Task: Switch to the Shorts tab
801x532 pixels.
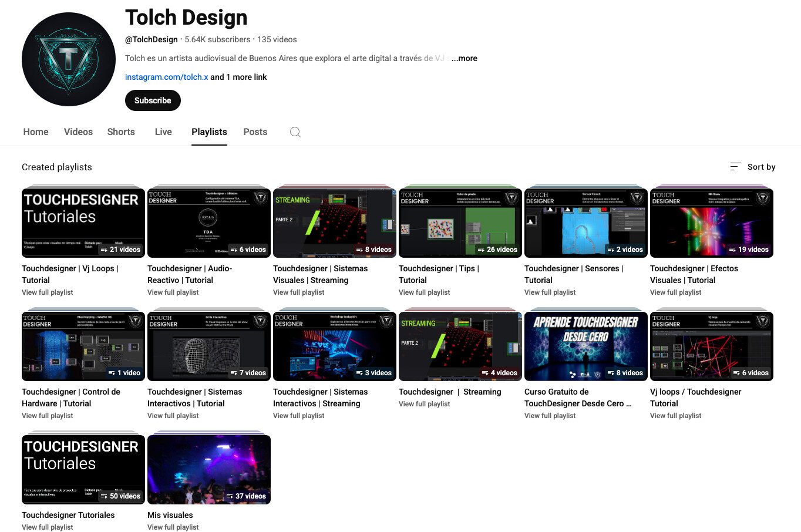Action: click(121, 132)
